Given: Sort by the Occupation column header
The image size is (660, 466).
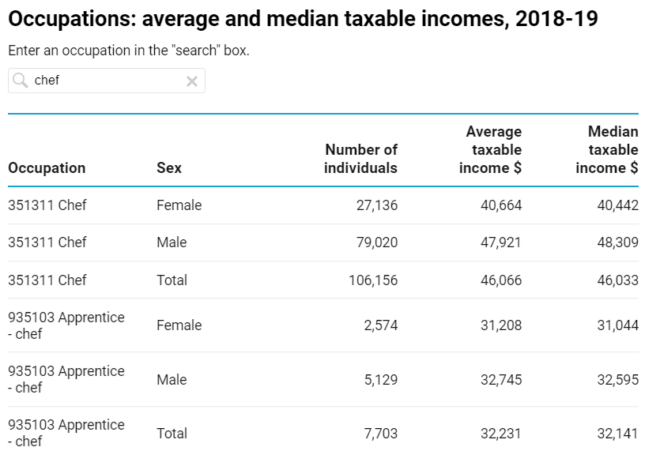Looking at the screenshot, I should (x=47, y=168).
